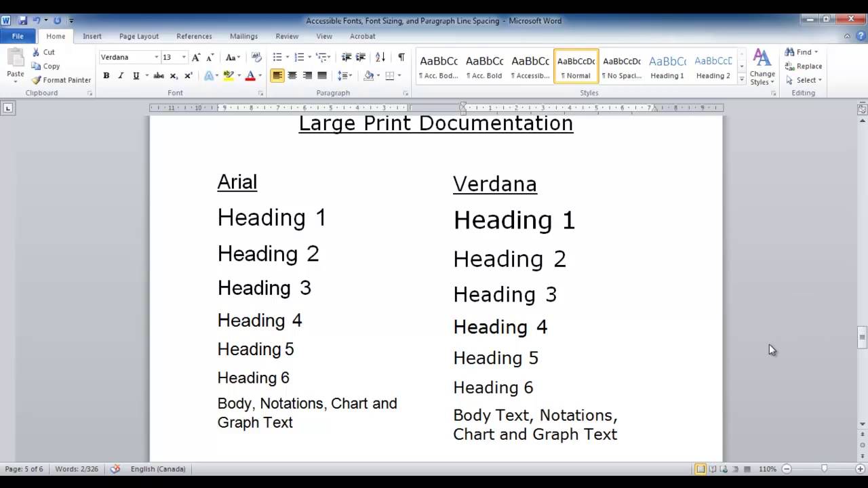
Task: Click the spelling proofing status icon
Action: click(x=115, y=469)
